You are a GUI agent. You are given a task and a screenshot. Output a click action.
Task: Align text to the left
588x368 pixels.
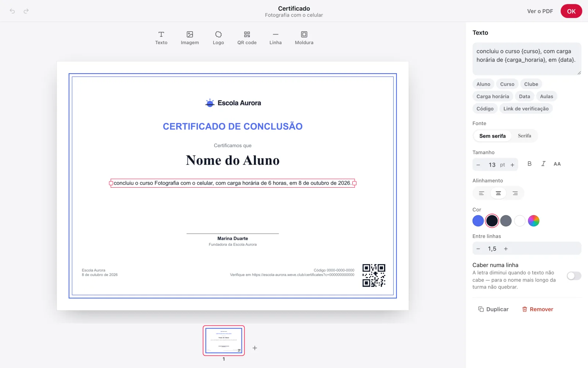point(481,193)
